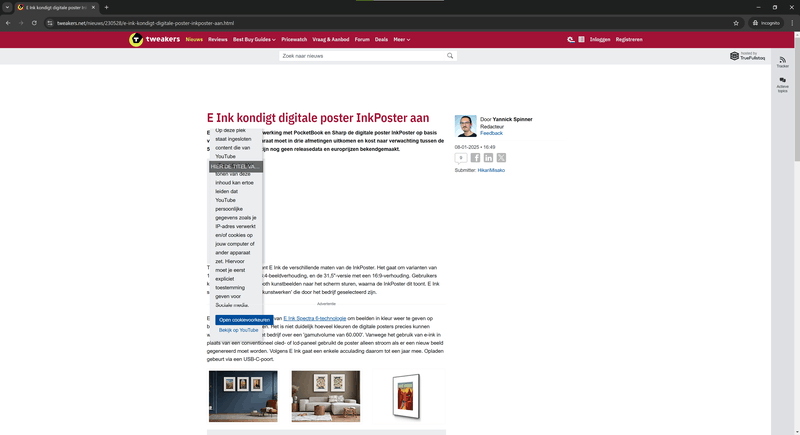Open the Reviews menu item
800x435 pixels.
(217, 39)
